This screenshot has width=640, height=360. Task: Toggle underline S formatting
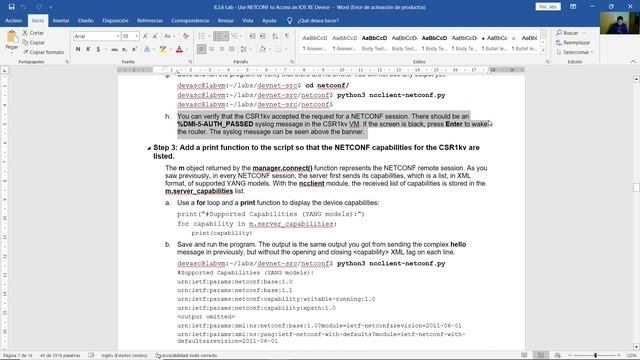pos(98,49)
